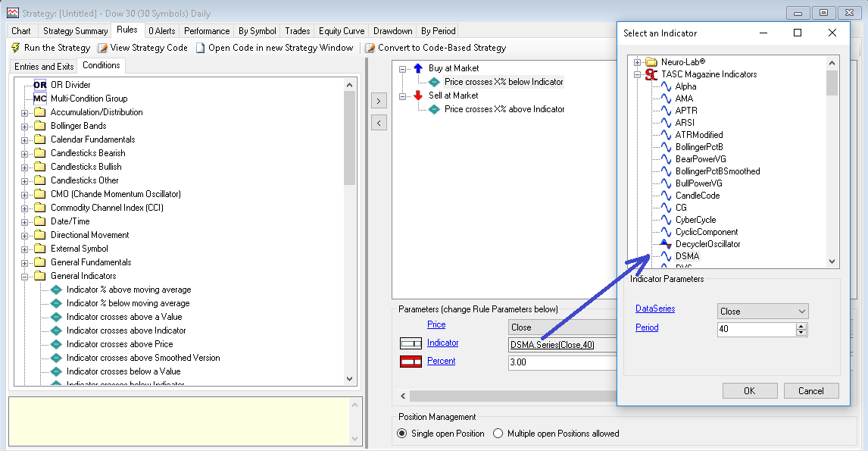
Task: Enable Multiple open Positions allowed option
Action: coord(498,434)
